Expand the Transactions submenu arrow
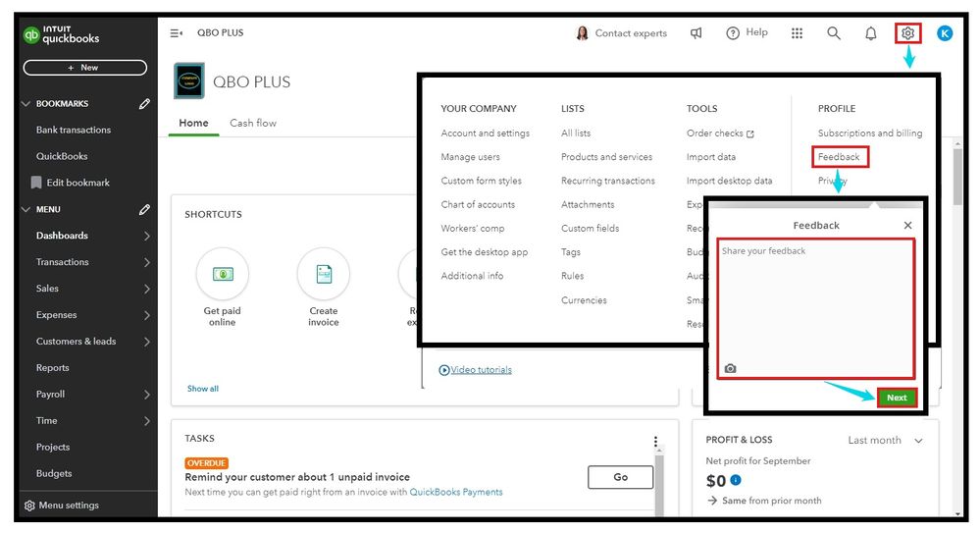This screenshot has width=980, height=533. 147,262
